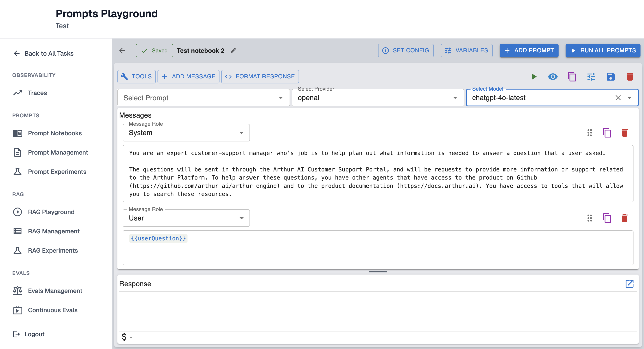The image size is (644, 349).
Task: Click ADD PROMPT button
Action: tap(529, 50)
